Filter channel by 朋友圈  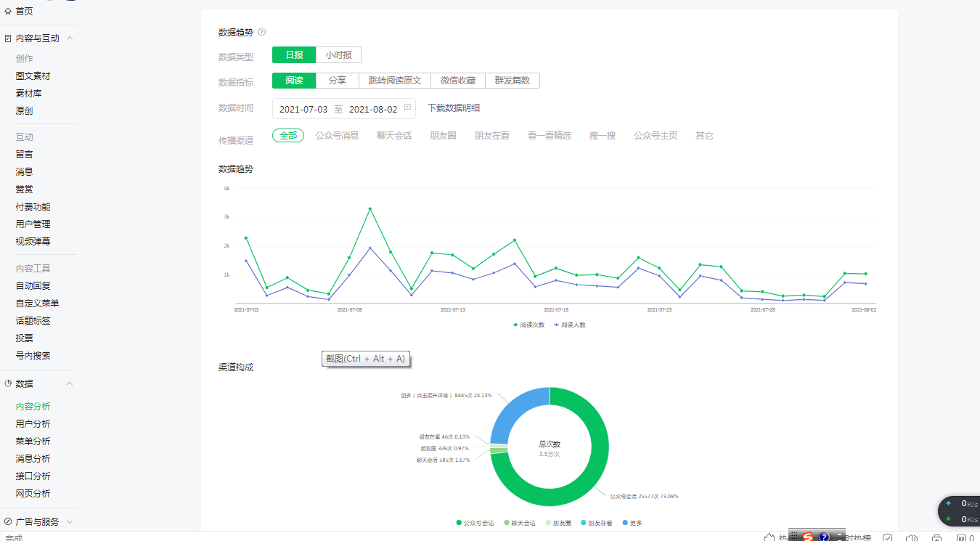click(x=443, y=136)
